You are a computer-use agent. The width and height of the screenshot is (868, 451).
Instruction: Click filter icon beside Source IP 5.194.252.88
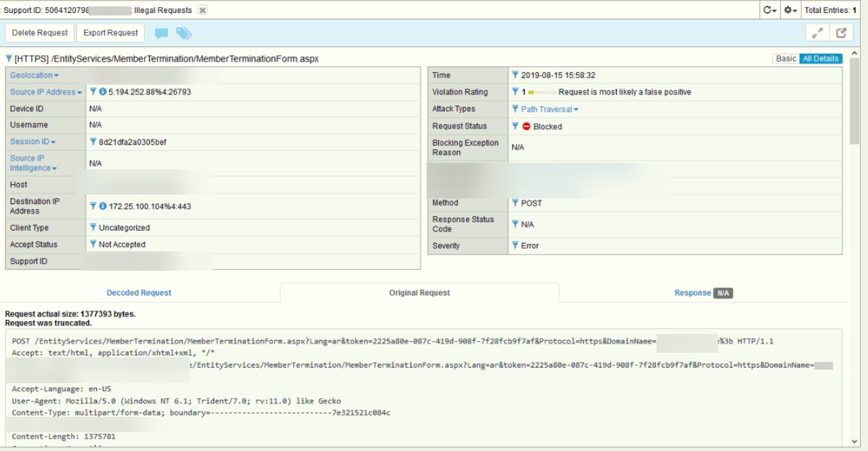tap(93, 92)
